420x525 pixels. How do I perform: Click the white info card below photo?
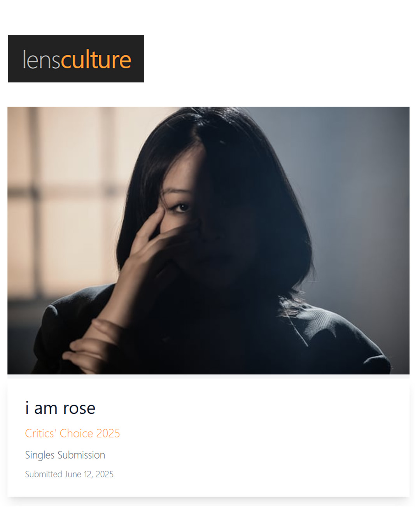click(208, 437)
